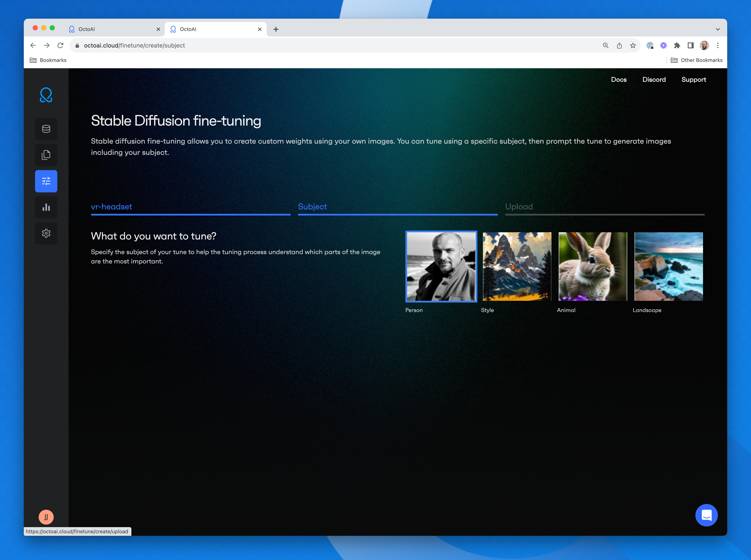Open the bar chart usage icon
751x560 pixels.
click(46, 207)
